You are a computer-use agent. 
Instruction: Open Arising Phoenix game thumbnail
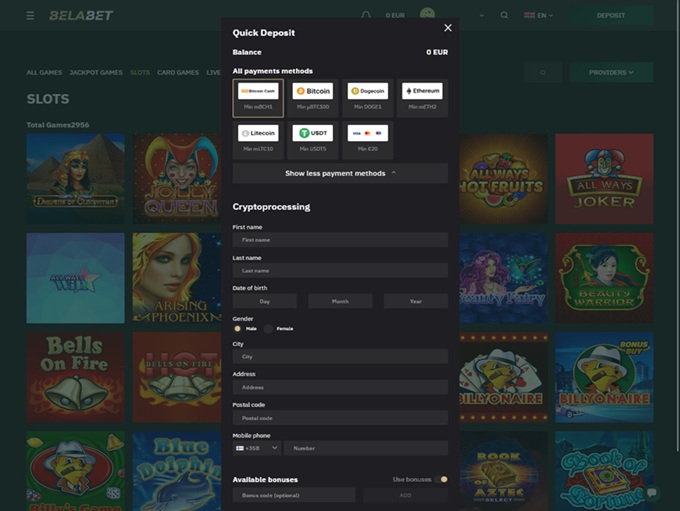pos(177,278)
